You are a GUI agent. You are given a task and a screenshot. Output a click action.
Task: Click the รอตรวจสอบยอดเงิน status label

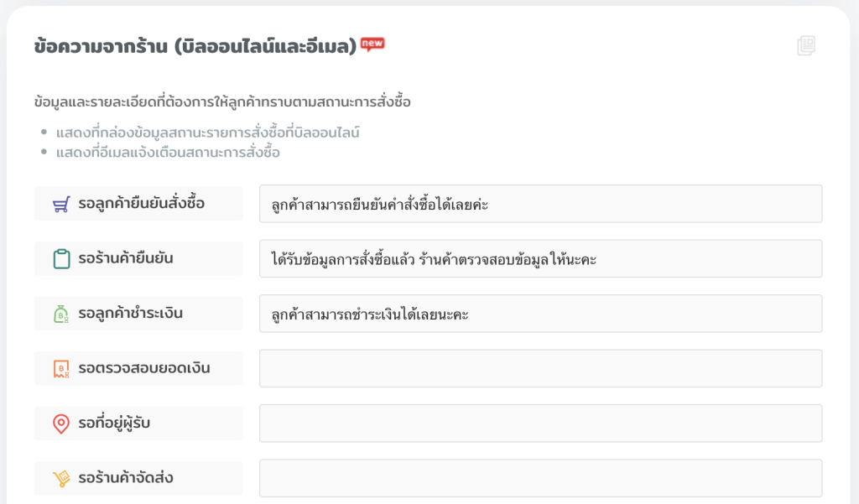pyautogui.click(x=143, y=369)
